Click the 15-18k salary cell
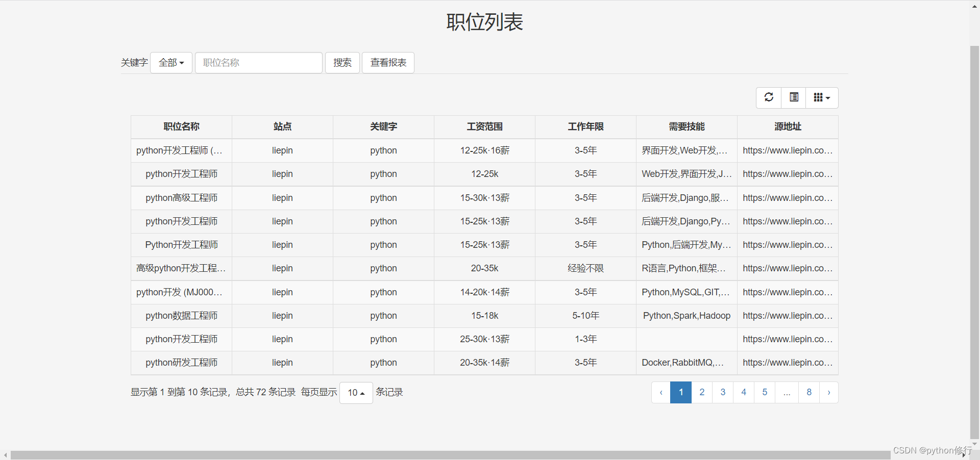This screenshot has width=980, height=460. click(484, 316)
